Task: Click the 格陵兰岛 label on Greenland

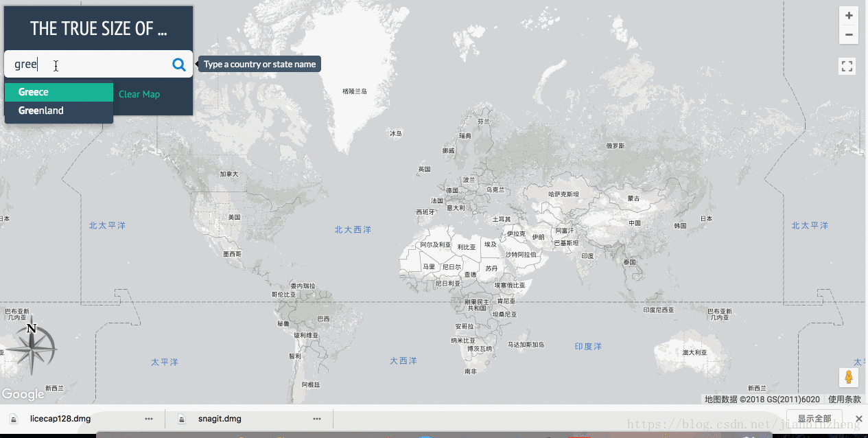Action: pos(355,91)
